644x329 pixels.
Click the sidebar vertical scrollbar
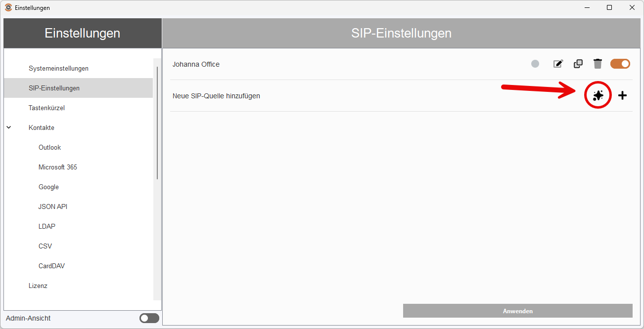click(157, 123)
